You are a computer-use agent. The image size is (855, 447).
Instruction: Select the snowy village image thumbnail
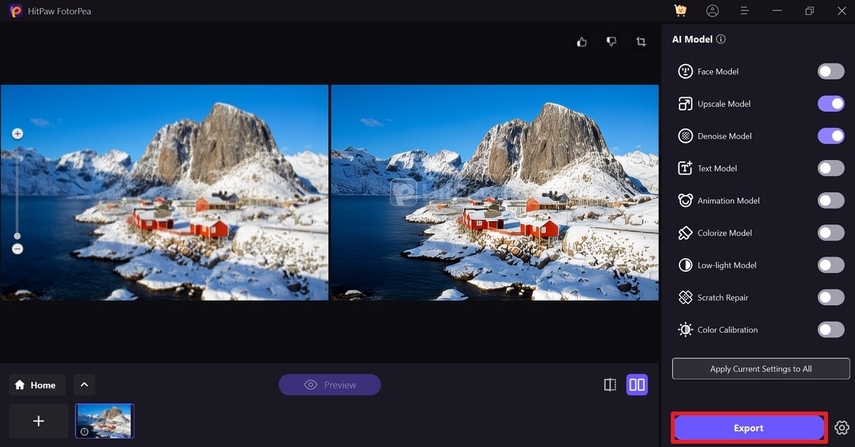pyautogui.click(x=104, y=421)
